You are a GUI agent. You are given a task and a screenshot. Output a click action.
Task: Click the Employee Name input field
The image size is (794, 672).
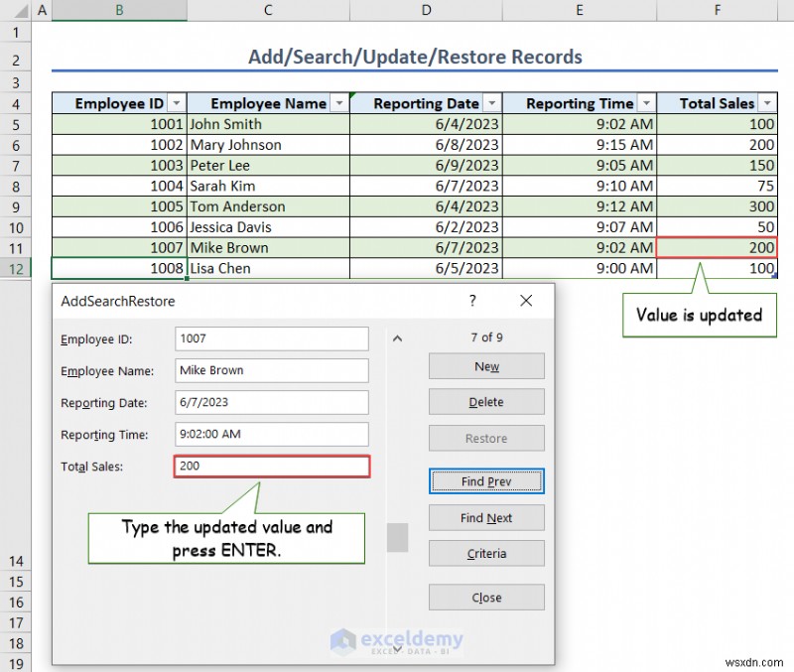coord(272,370)
